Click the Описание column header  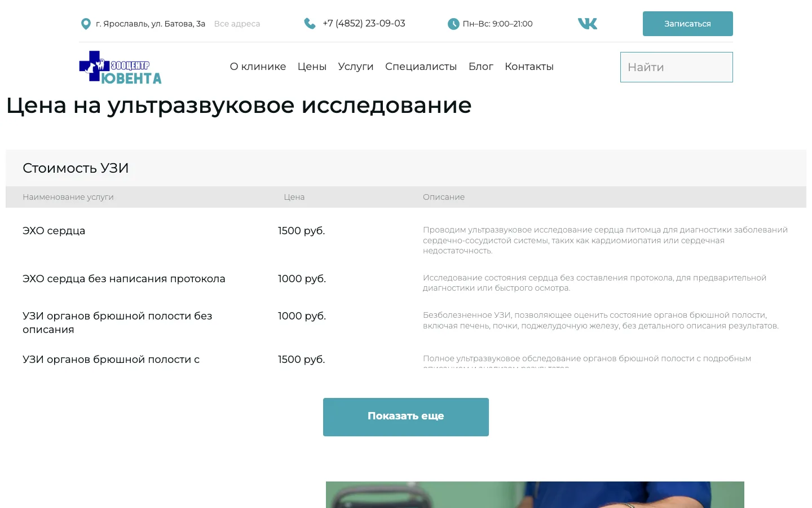tap(444, 197)
